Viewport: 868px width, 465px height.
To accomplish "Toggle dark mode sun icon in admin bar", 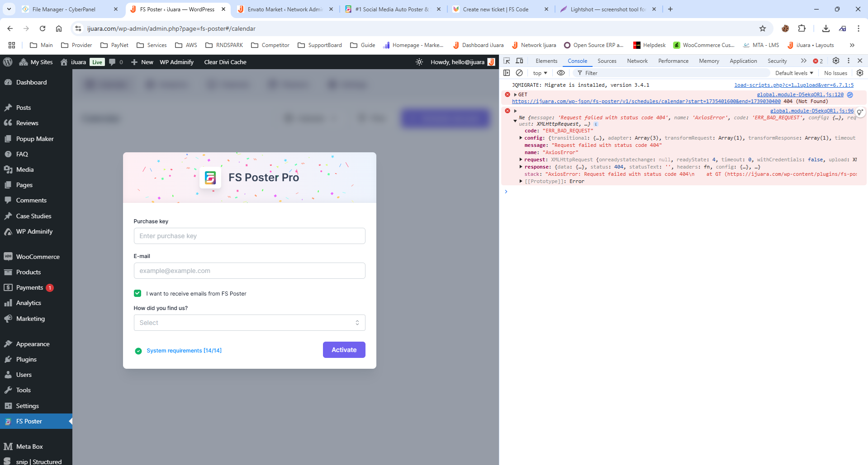I will (x=419, y=62).
